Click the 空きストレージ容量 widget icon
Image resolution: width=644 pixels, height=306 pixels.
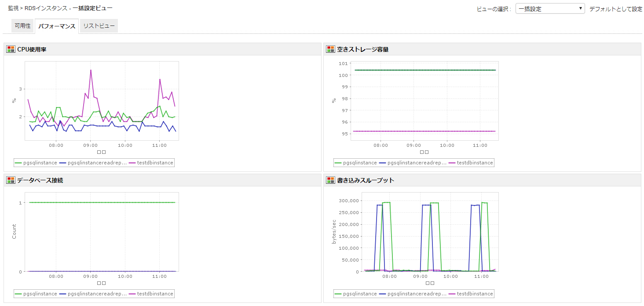tap(330, 49)
